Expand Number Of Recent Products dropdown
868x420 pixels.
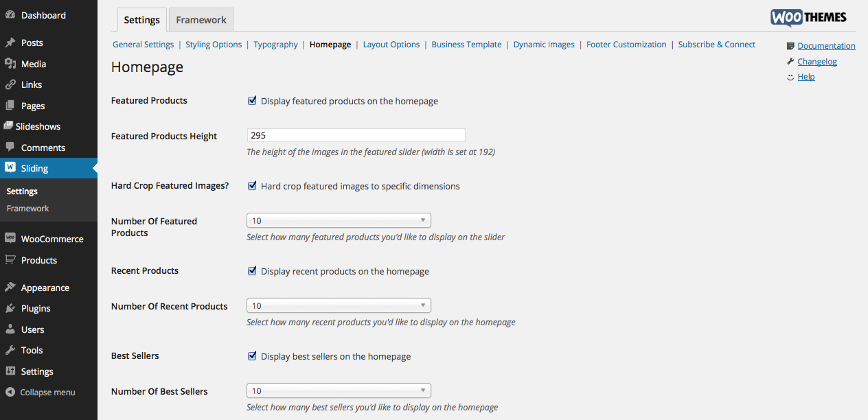coord(339,305)
